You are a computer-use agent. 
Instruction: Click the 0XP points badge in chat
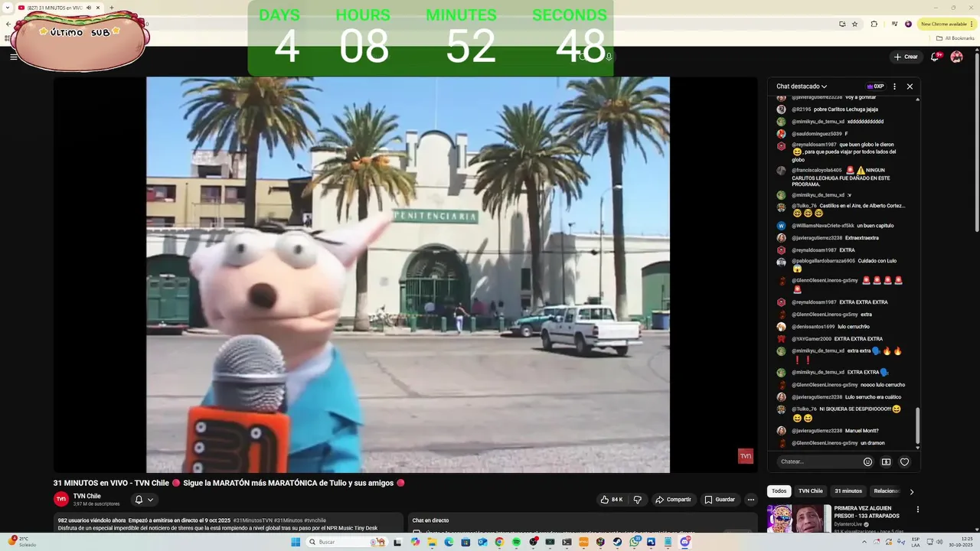tap(875, 86)
